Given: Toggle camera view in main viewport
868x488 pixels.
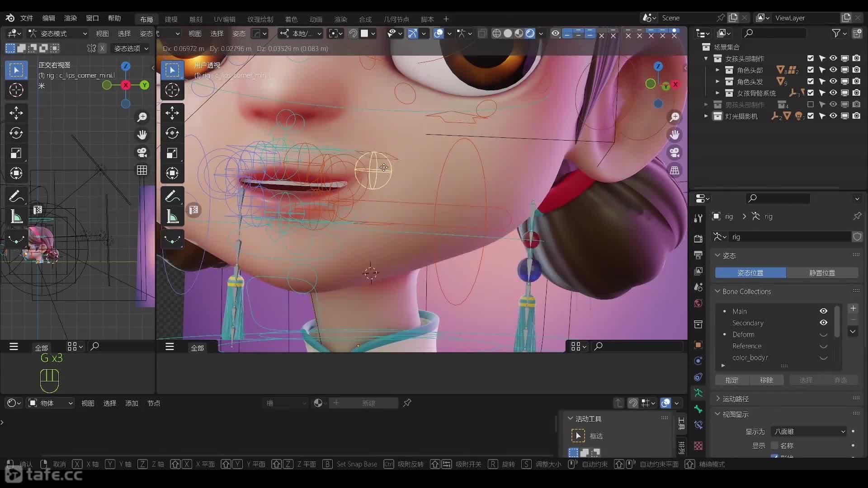Looking at the screenshot, I should point(675,153).
